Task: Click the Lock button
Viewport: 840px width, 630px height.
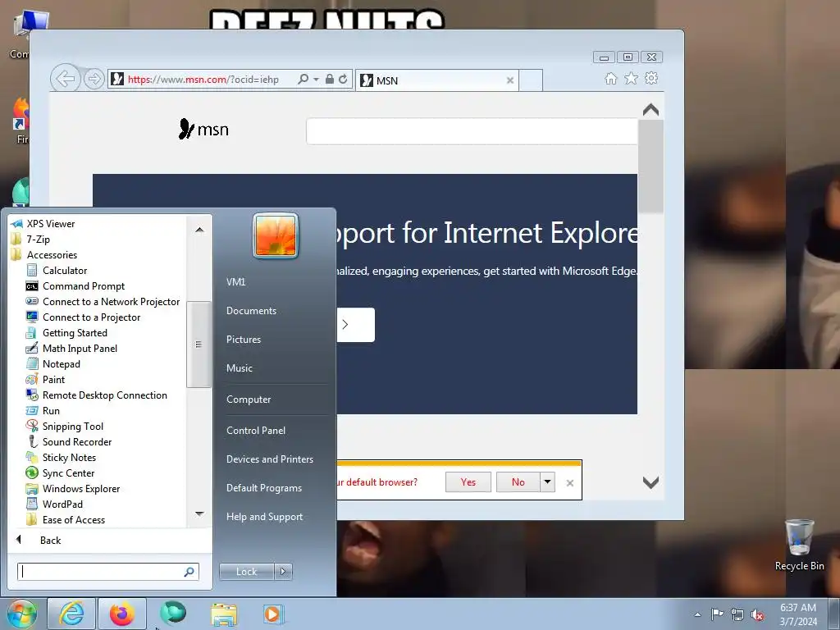Action: (246, 572)
